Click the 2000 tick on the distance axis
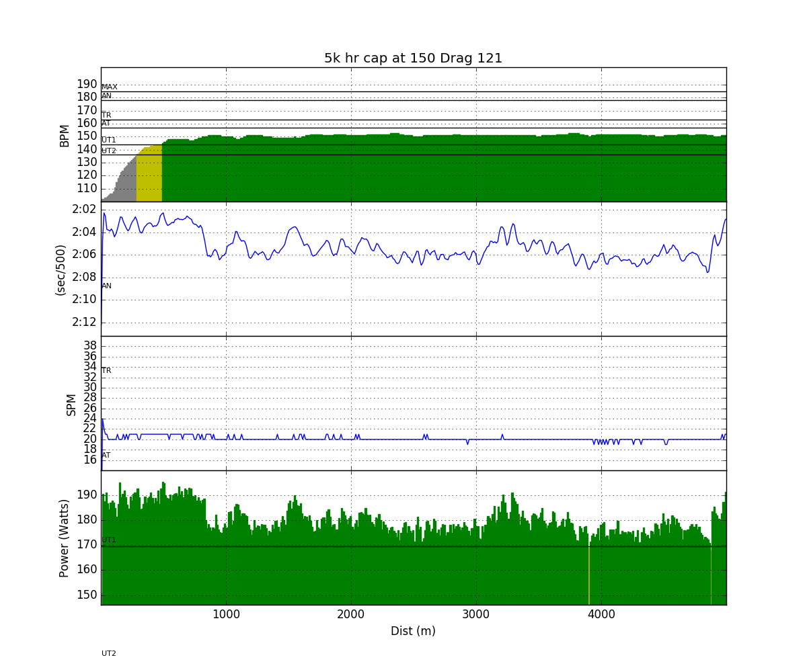The image size is (807, 672). pyautogui.click(x=351, y=614)
